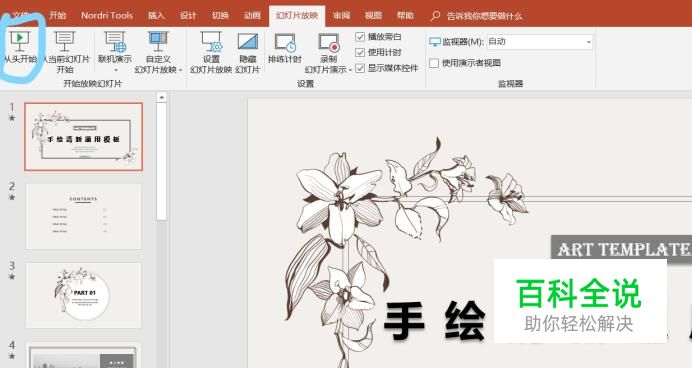Select slide 2 CONTENTS thumbnail
The width and height of the screenshot is (692, 368).
pyautogui.click(x=83, y=216)
